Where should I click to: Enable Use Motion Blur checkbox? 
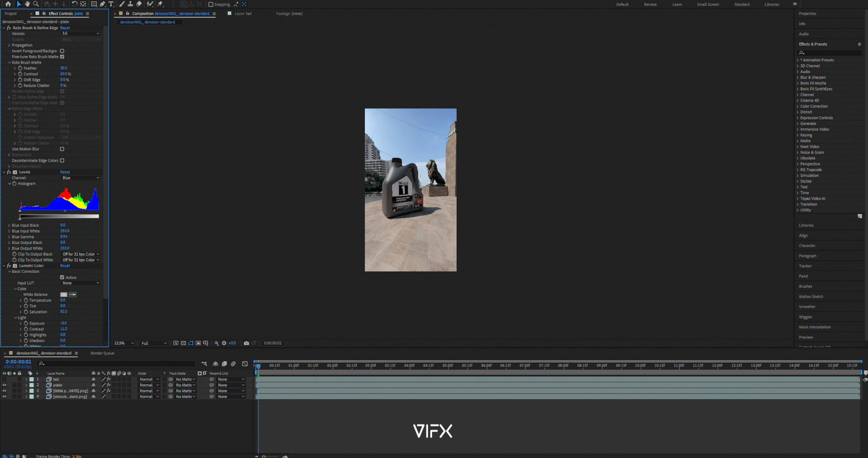(x=62, y=149)
